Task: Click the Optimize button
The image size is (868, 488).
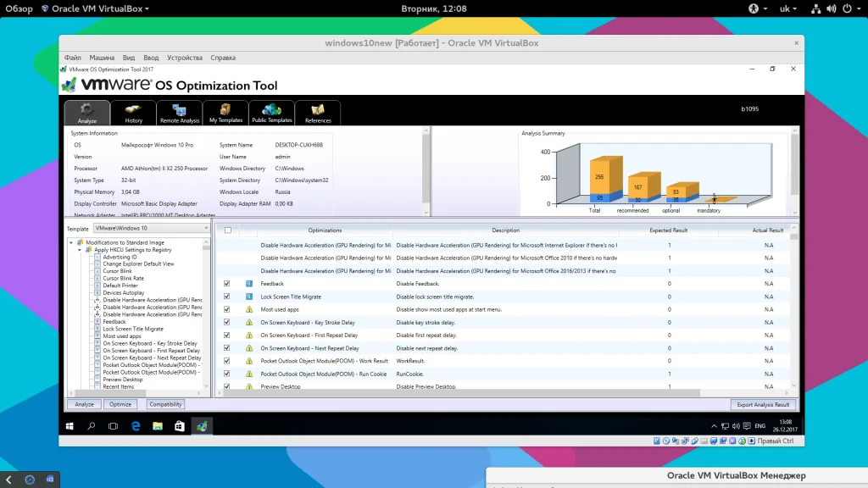Action: coord(120,405)
